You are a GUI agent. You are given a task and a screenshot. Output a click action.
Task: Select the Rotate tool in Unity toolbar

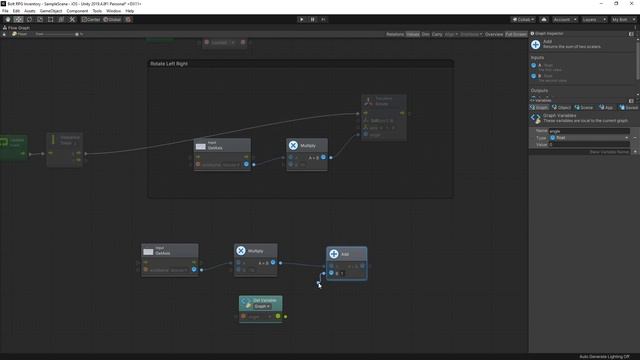coord(29,19)
